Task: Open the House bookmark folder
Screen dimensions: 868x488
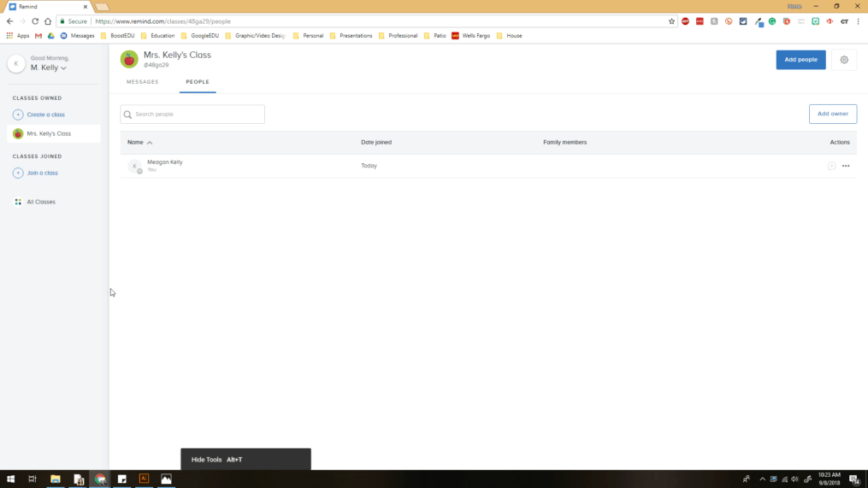Action: [510, 36]
